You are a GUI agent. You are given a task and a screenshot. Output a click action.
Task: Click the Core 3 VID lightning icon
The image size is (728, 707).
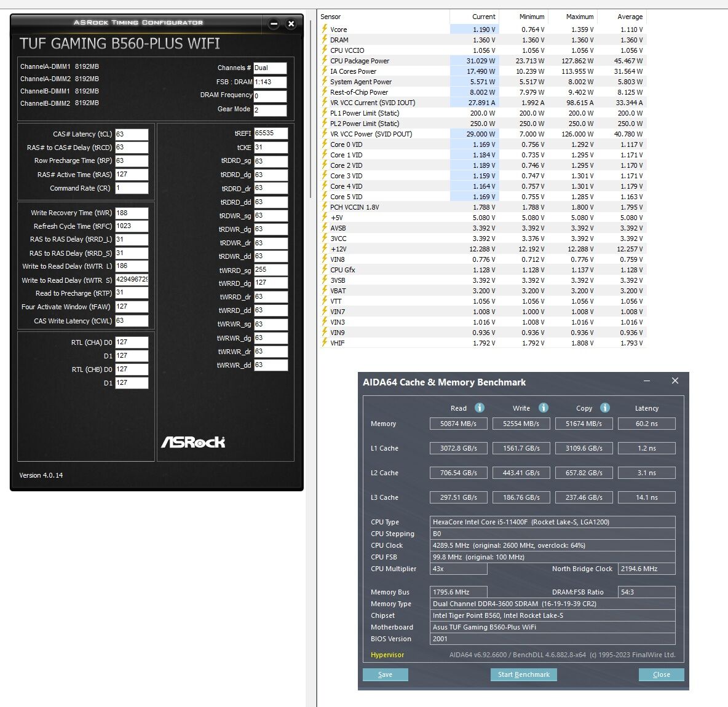pos(325,175)
